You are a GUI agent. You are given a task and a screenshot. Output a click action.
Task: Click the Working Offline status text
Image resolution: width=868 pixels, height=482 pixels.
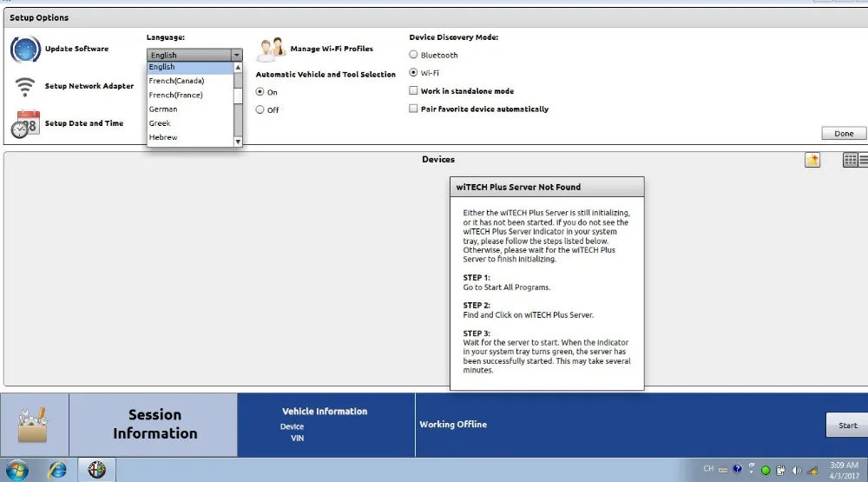pos(453,425)
